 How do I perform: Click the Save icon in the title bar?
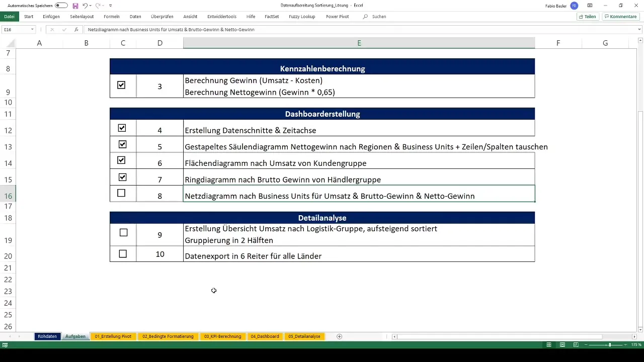[x=75, y=6]
